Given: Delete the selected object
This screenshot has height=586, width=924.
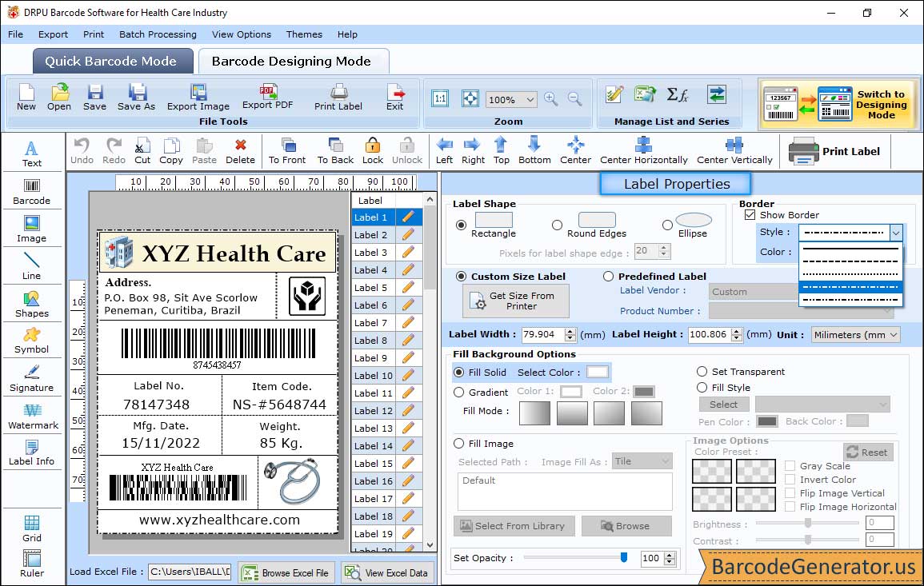Looking at the screenshot, I should click(x=241, y=151).
